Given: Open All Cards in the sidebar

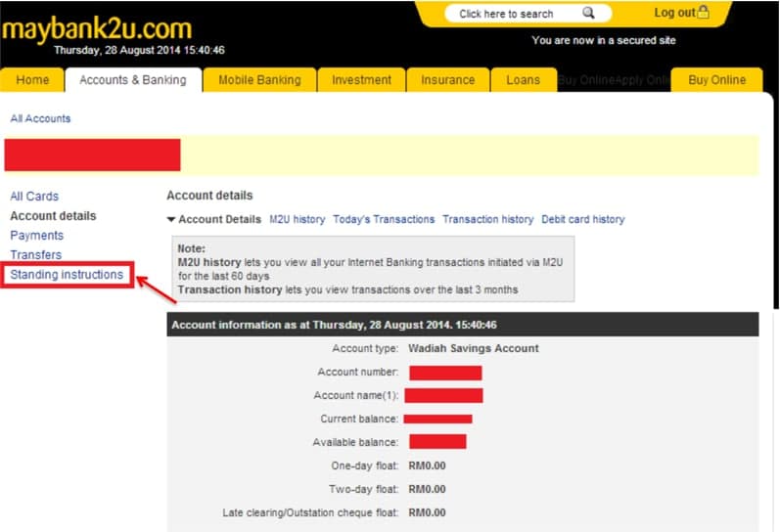Looking at the screenshot, I should (34, 197).
